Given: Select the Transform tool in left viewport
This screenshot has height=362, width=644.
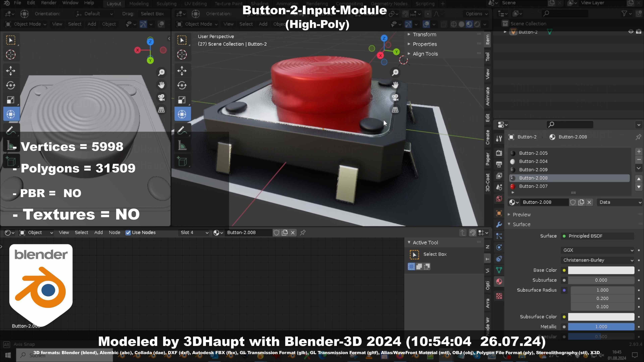Looking at the screenshot, I should pos(11,114).
